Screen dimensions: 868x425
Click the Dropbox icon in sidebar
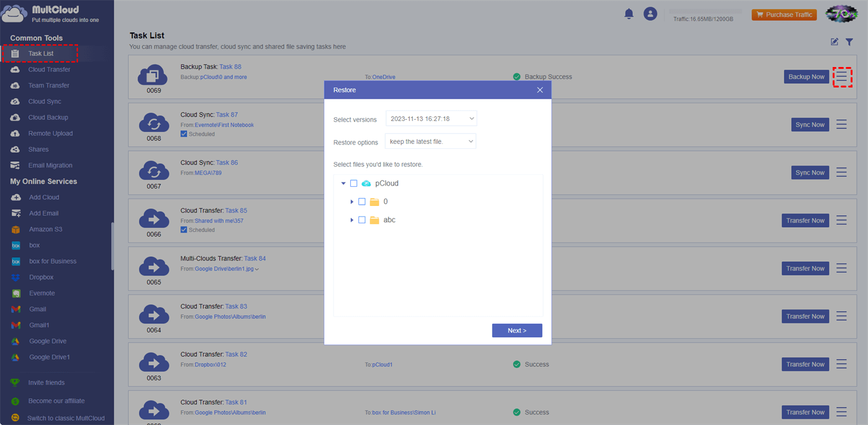pos(15,277)
